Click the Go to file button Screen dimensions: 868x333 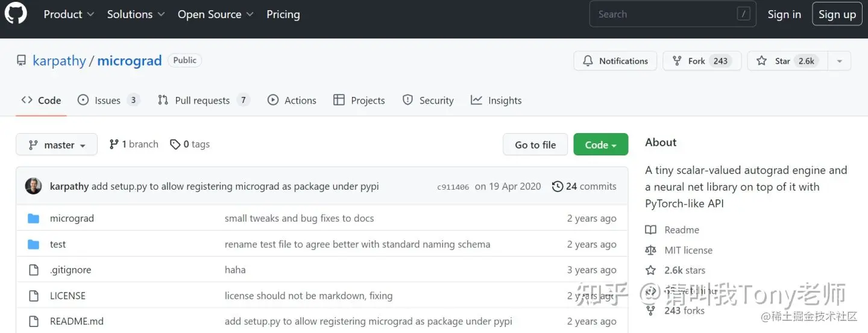coord(535,145)
